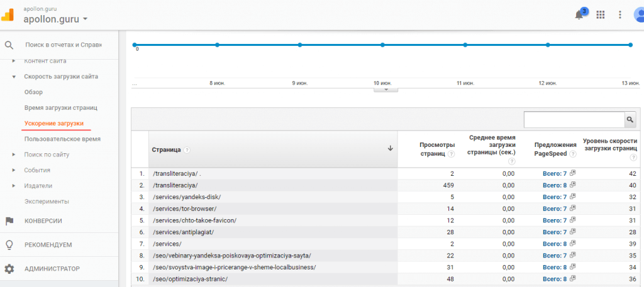Viewport: 644px width, 287px height.
Task: Click help icon under Просмотры страниц header
Action: 452,154
